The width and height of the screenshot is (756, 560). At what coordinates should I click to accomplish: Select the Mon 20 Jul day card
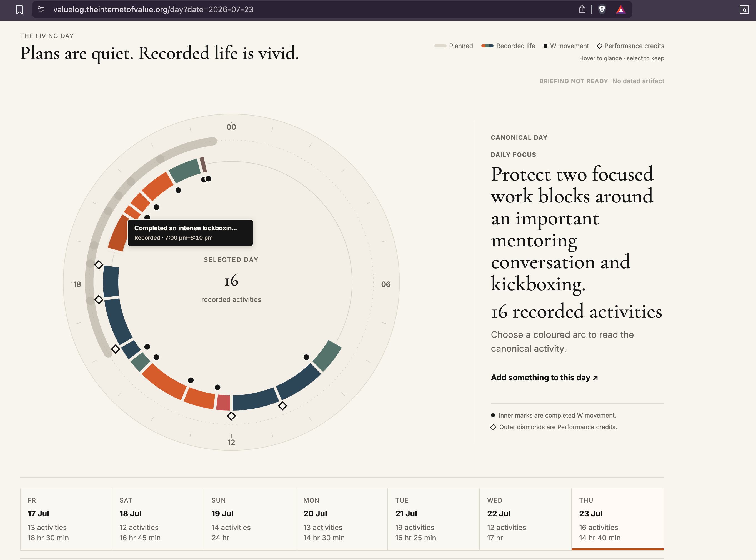click(342, 519)
